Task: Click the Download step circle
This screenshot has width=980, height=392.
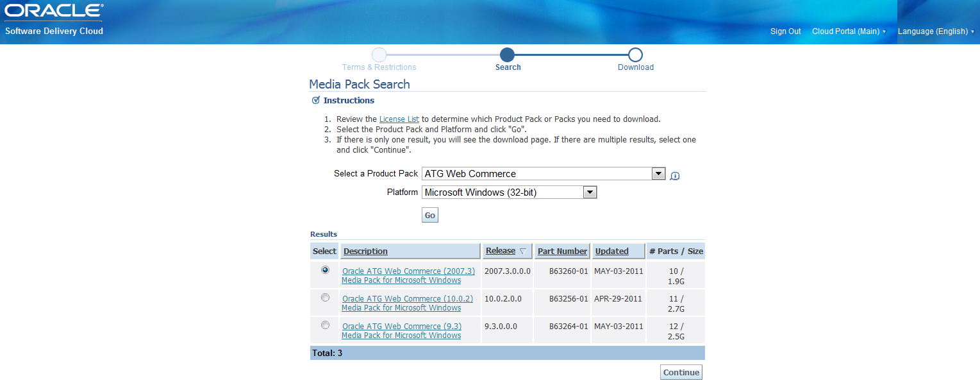Action: (636, 55)
